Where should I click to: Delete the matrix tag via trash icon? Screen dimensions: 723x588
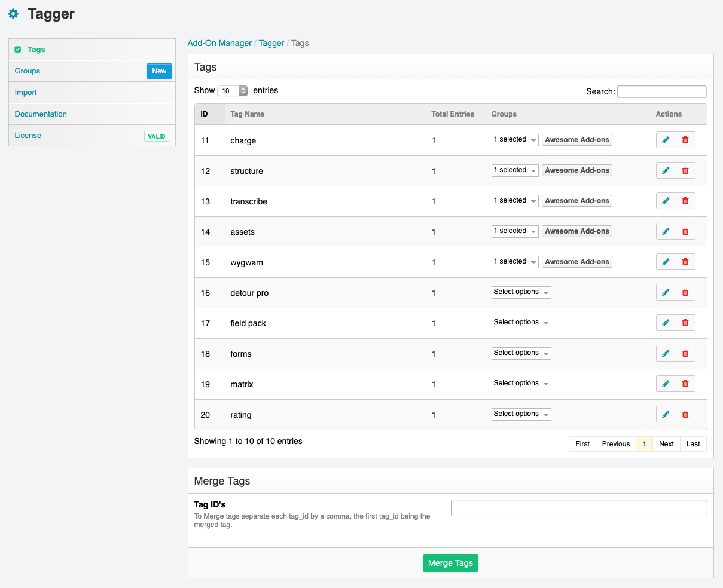tap(685, 384)
